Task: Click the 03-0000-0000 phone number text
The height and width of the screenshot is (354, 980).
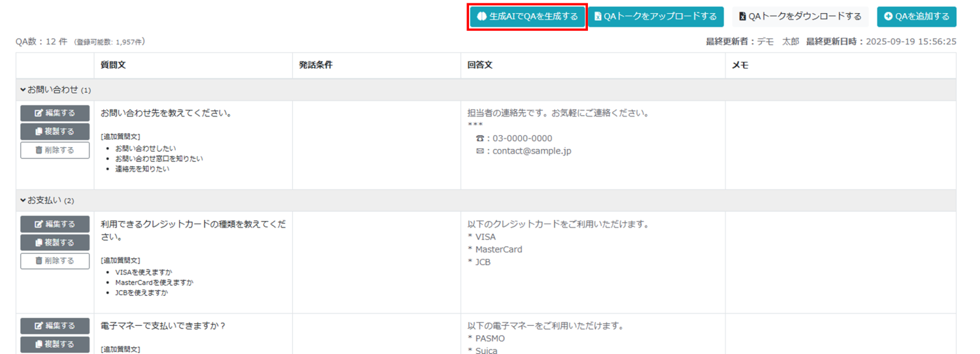Action: coord(522,138)
